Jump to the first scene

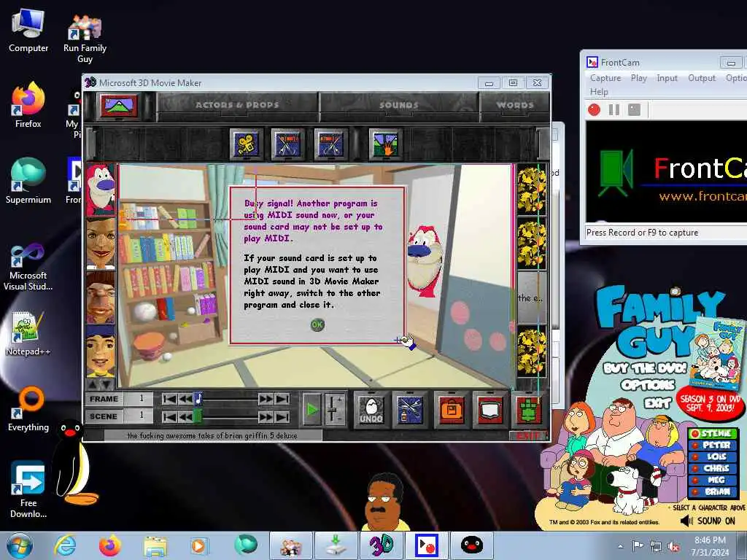point(169,417)
